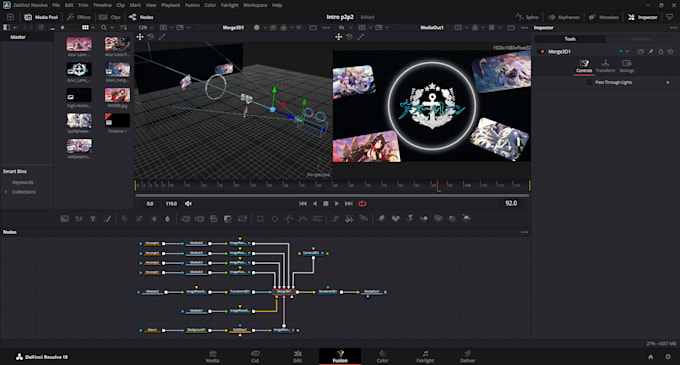Viewport: 680px width, 365px height.
Task: Toggle the Inspector panel button
Action: coord(643,17)
